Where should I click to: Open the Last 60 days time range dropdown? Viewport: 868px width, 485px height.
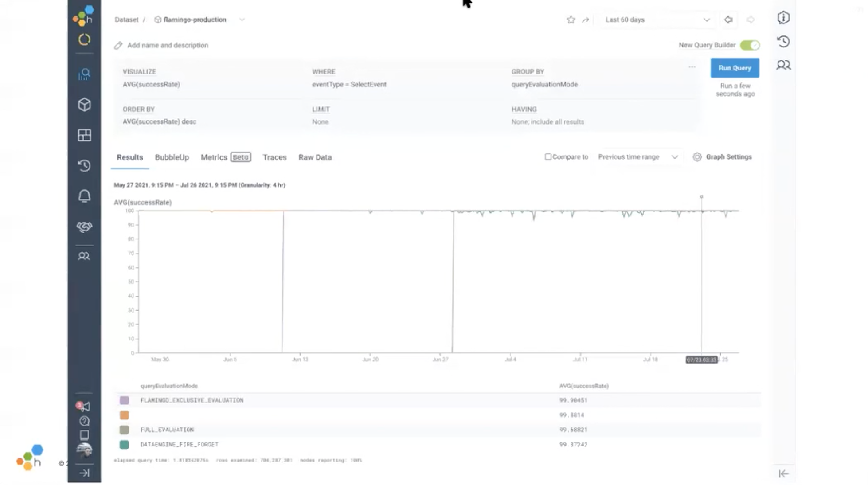658,20
